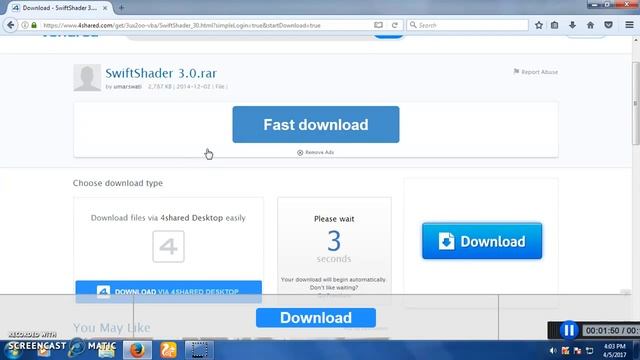Click the Remove Ads link
The image size is (640, 360).
[316, 152]
